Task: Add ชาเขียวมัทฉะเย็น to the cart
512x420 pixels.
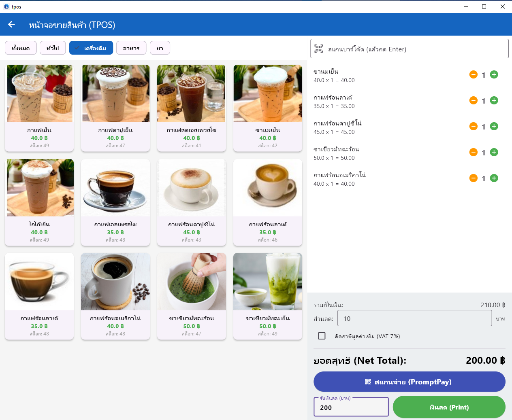Action: pyautogui.click(x=268, y=296)
